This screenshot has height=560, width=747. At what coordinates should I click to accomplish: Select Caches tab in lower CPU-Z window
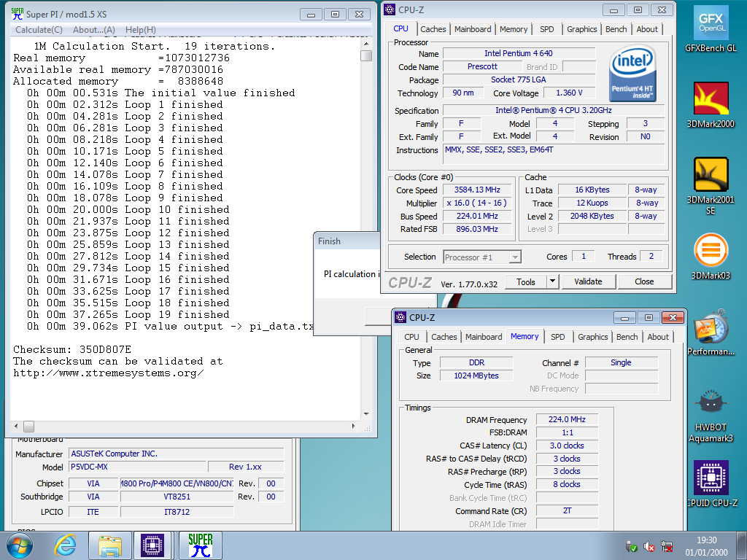(x=444, y=337)
